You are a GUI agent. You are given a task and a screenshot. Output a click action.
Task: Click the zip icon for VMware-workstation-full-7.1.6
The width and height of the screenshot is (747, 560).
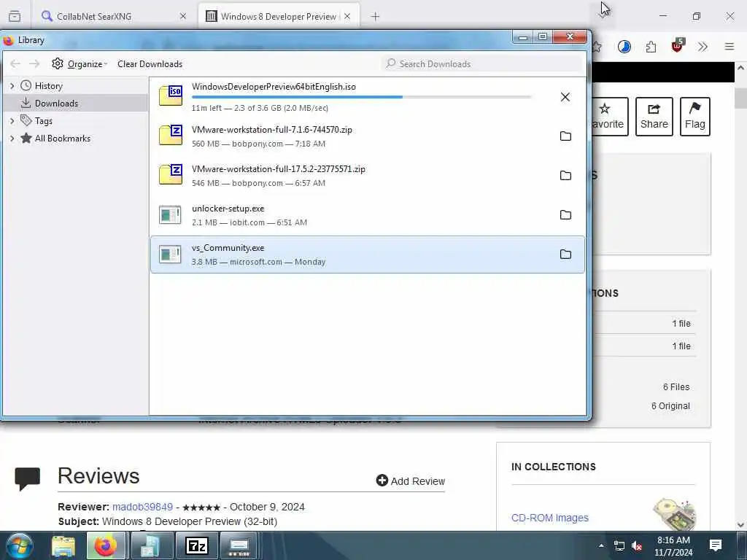[x=171, y=135]
